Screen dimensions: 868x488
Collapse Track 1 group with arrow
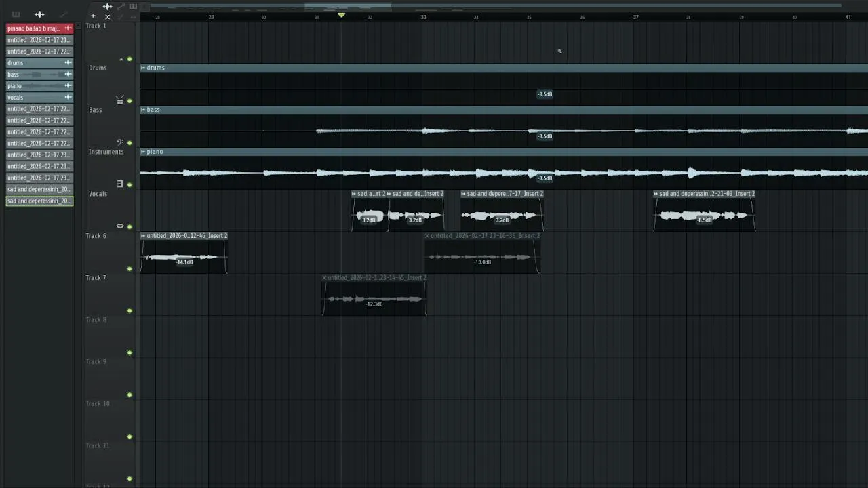[x=121, y=60]
